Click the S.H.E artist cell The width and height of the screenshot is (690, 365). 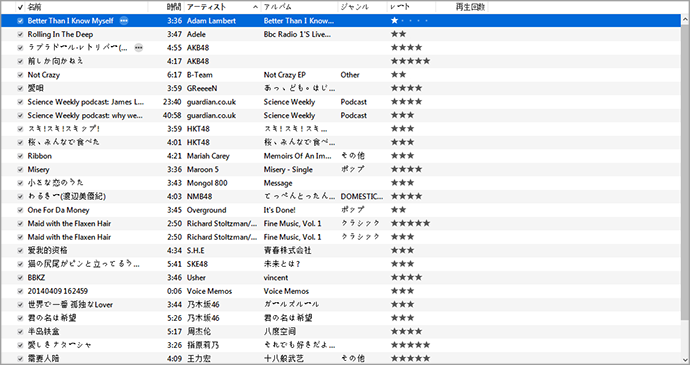pos(195,251)
